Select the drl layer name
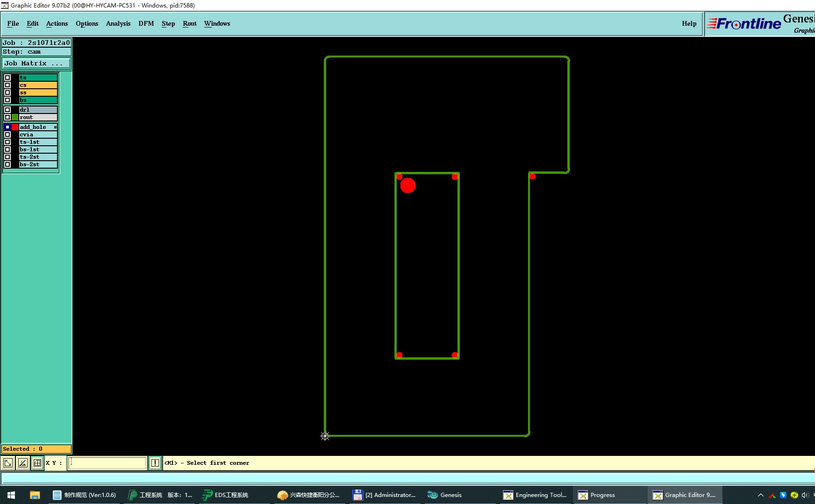The width and height of the screenshot is (815, 504). click(38, 110)
